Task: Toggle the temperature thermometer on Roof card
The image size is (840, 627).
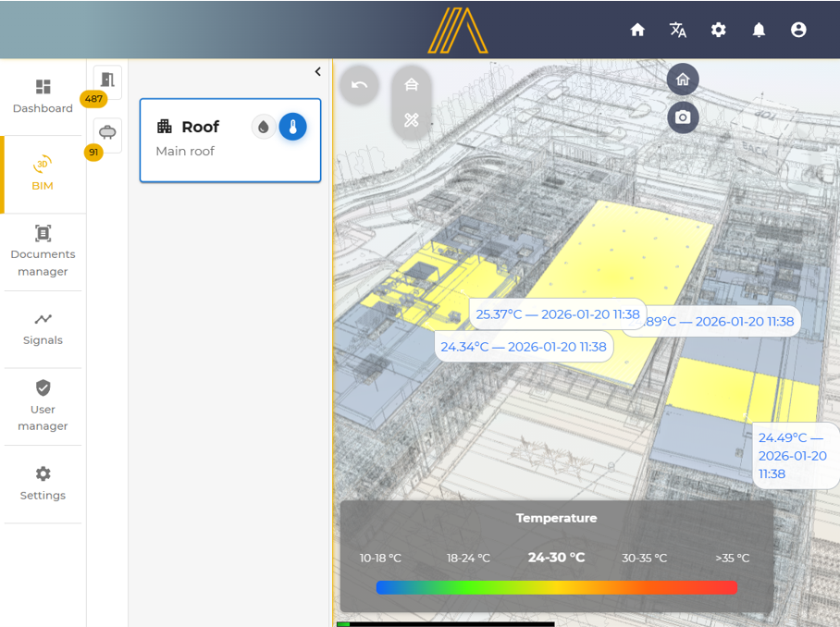Action: (292, 127)
